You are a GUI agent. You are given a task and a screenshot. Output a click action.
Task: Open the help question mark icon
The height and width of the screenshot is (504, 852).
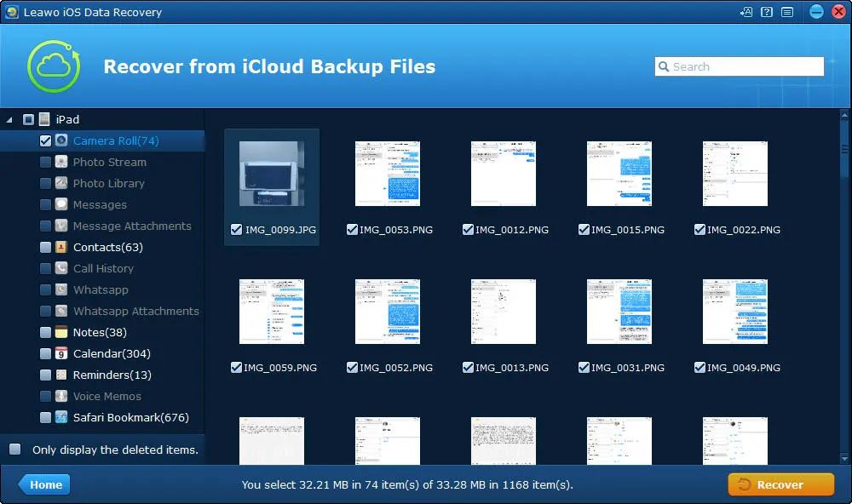point(767,12)
